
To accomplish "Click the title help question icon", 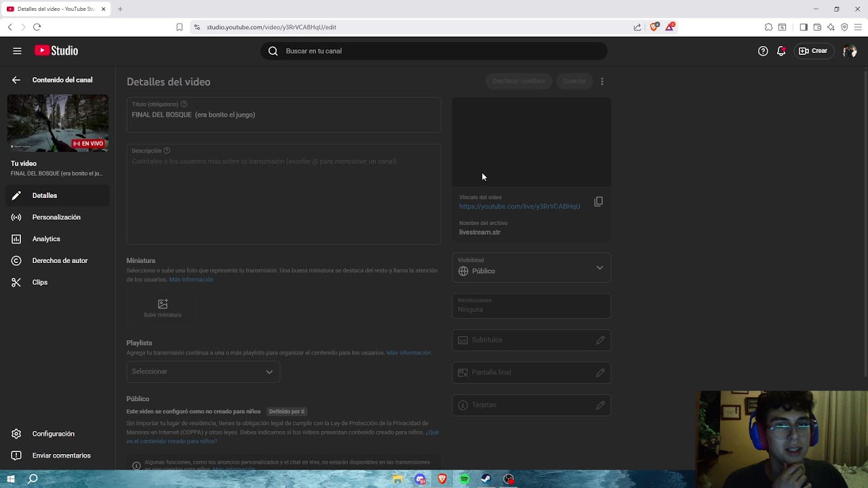I will pyautogui.click(x=184, y=104).
